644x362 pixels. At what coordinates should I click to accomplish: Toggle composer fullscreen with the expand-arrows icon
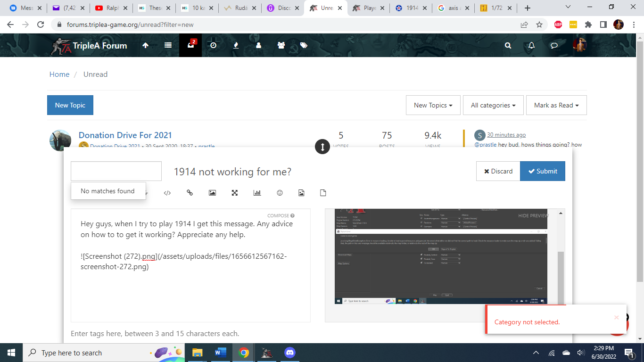235,193
